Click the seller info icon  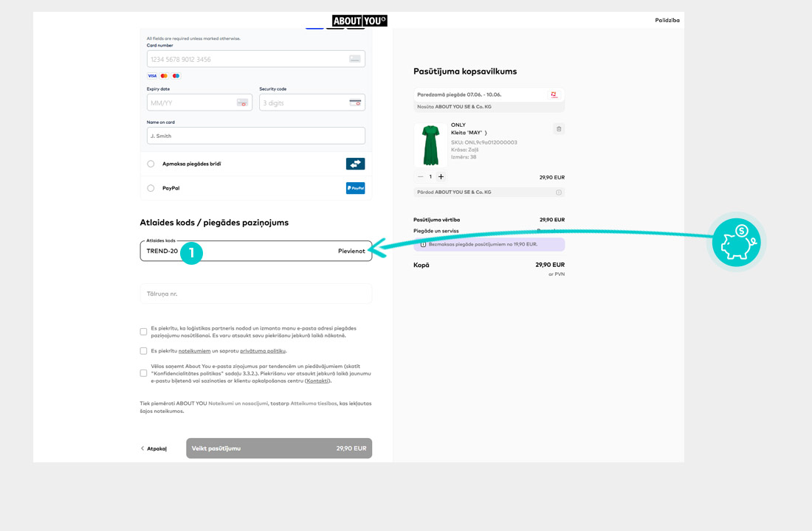pos(559,192)
